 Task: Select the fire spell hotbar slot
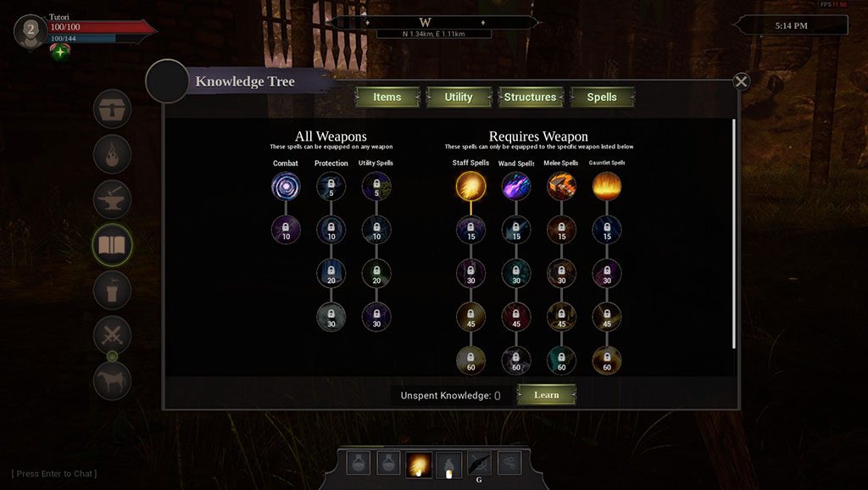419,464
